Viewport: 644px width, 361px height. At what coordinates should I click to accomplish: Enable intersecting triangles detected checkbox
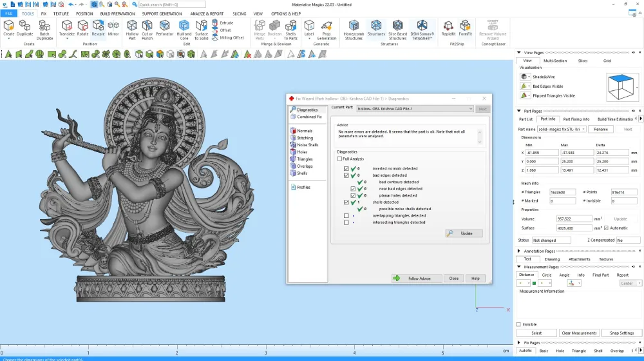(346, 222)
